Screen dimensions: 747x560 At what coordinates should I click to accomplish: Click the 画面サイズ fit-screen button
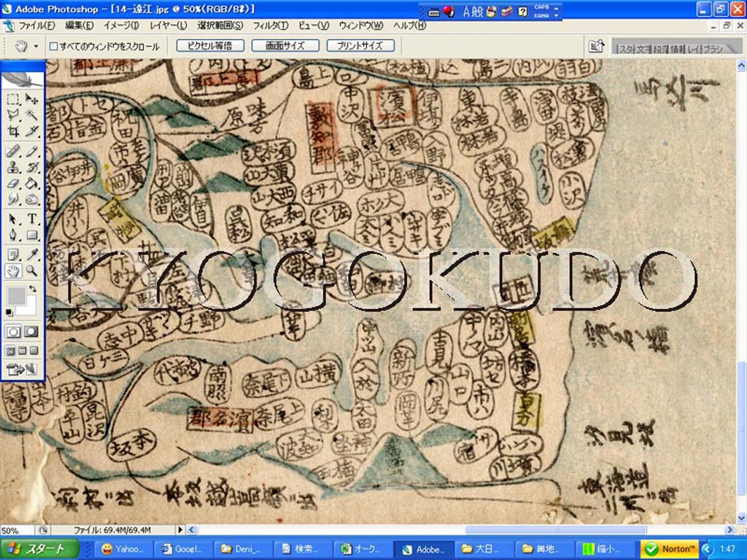(x=285, y=46)
